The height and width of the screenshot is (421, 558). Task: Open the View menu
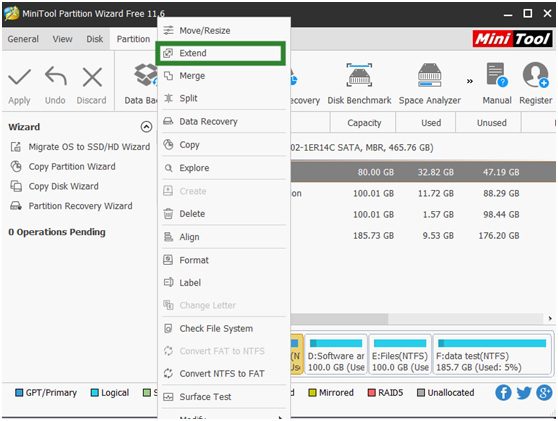pos(62,39)
